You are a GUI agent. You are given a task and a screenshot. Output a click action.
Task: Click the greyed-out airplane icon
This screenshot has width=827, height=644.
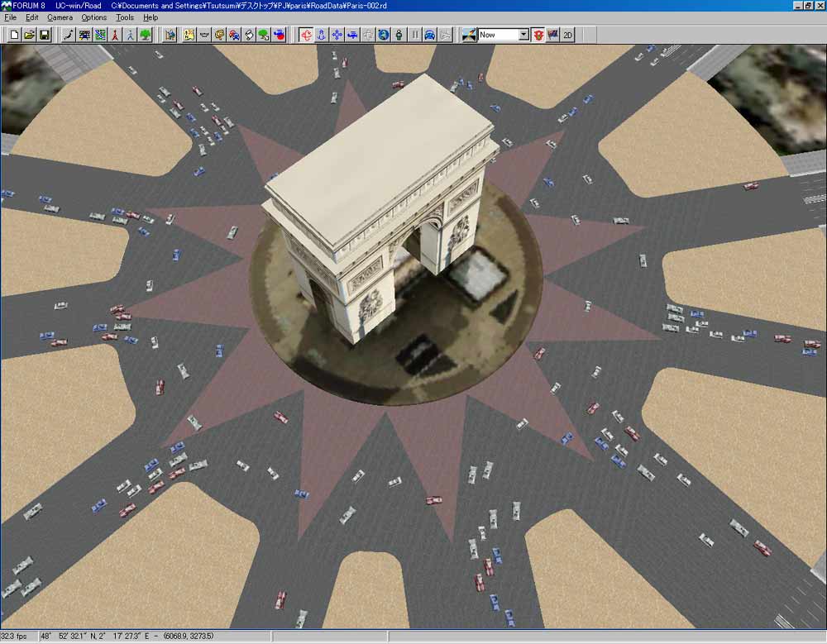[x=446, y=35]
